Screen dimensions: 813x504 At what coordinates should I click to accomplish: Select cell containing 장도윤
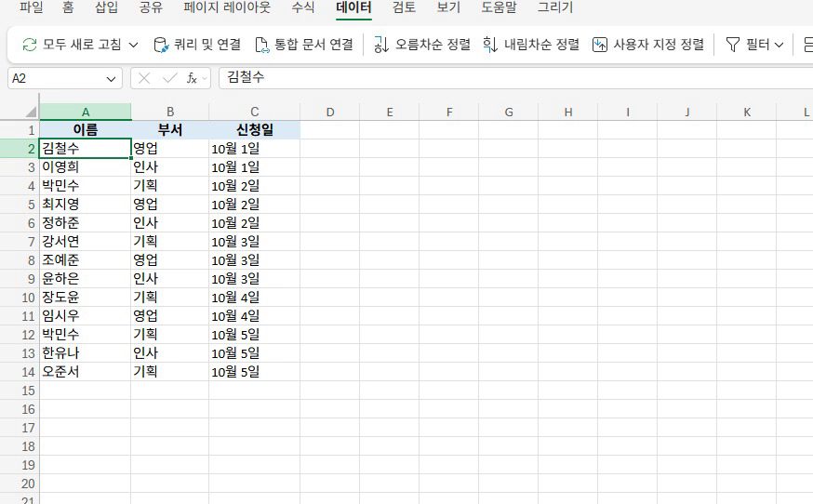click(86, 298)
